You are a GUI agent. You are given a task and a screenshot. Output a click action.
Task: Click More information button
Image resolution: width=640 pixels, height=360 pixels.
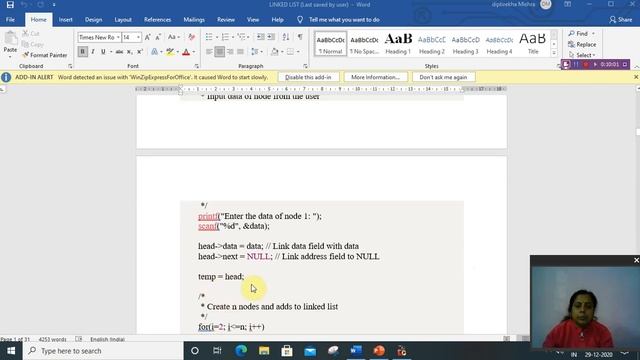coord(375,77)
